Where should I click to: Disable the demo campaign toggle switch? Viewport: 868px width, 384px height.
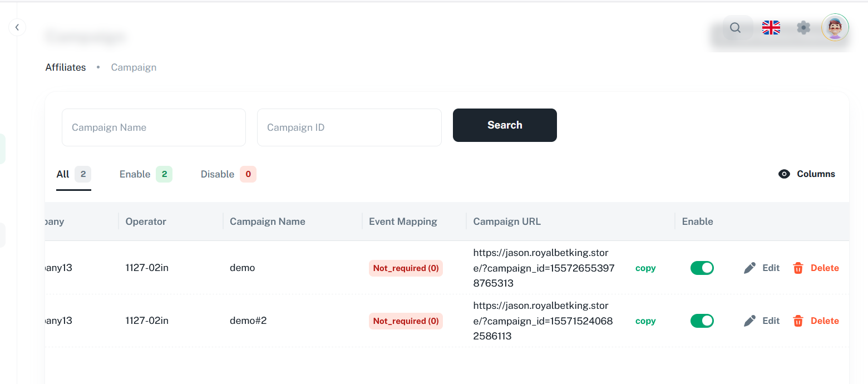(x=702, y=268)
